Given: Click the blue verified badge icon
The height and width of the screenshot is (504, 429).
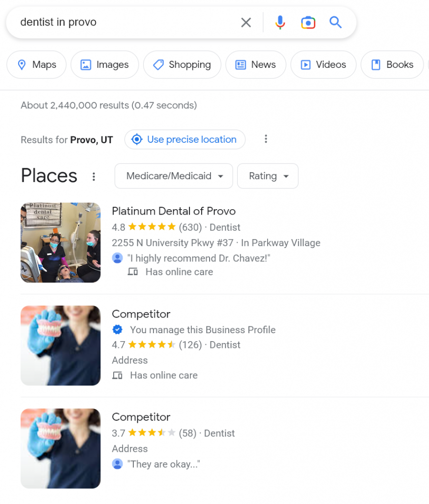Looking at the screenshot, I should point(117,329).
